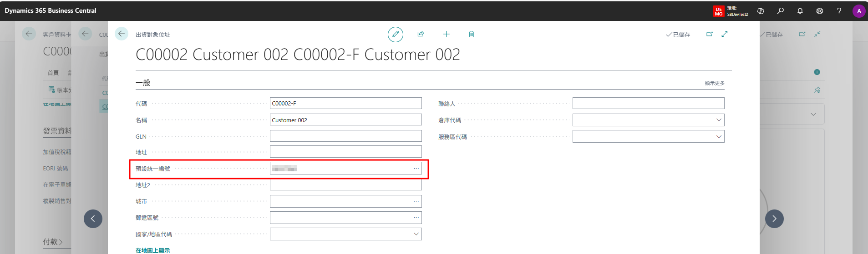
Task: Open notifications bell icon
Action: click(800, 11)
